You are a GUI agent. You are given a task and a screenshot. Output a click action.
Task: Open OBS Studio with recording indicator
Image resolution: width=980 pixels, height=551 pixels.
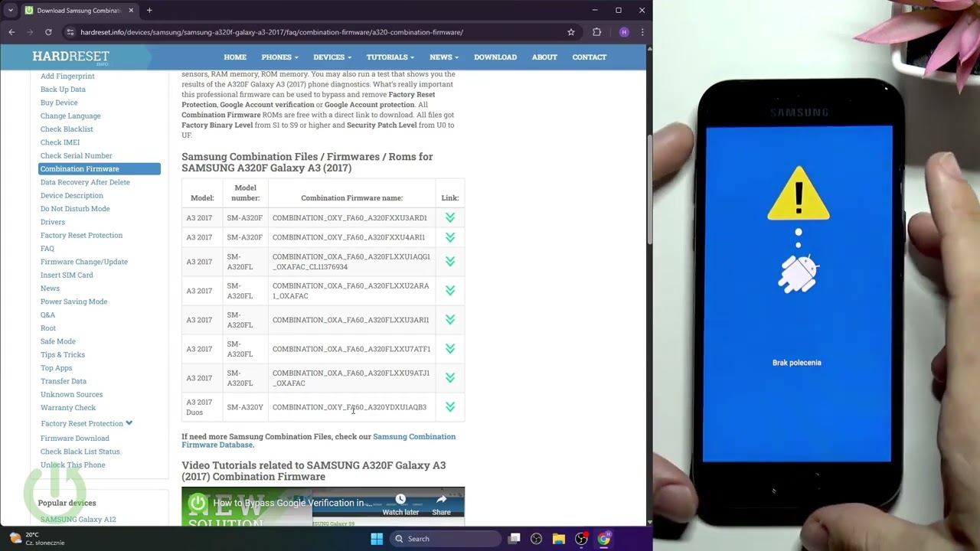tap(582, 539)
